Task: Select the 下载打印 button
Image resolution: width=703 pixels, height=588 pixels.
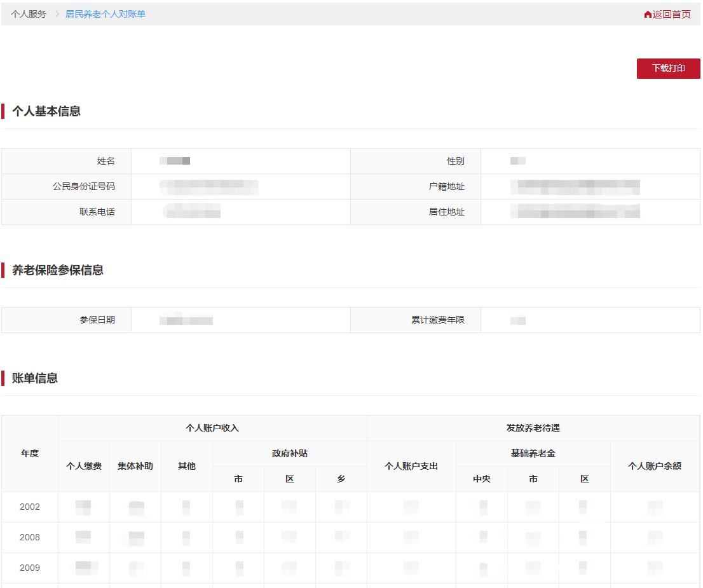Action: tap(668, 68)
